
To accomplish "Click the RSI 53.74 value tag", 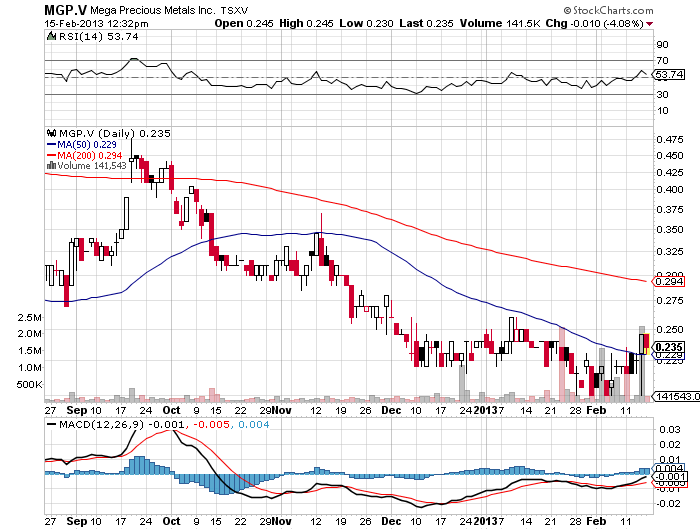I will click(669, 75).
